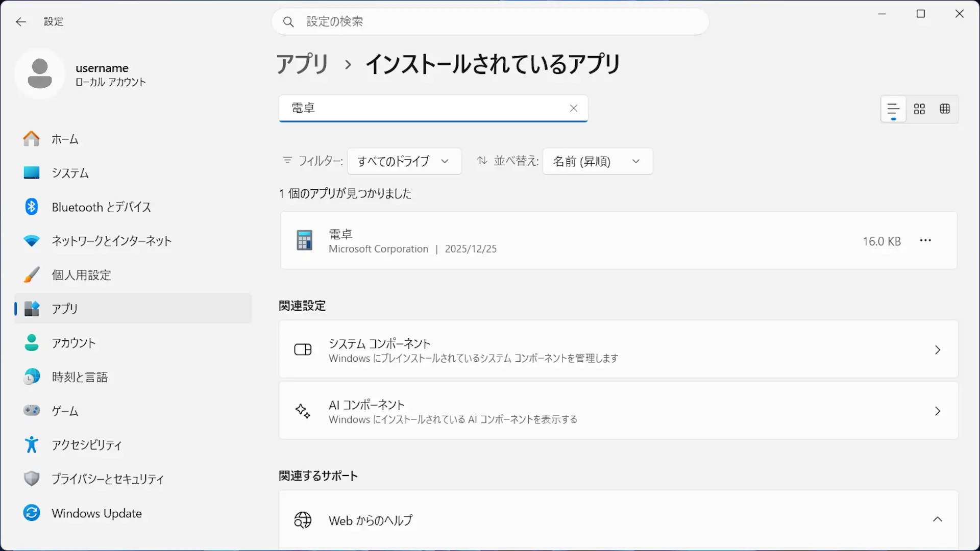Open アクセシビリティ settings page
The width and height of the screenshot is (980, 551).
pos(133,445)
